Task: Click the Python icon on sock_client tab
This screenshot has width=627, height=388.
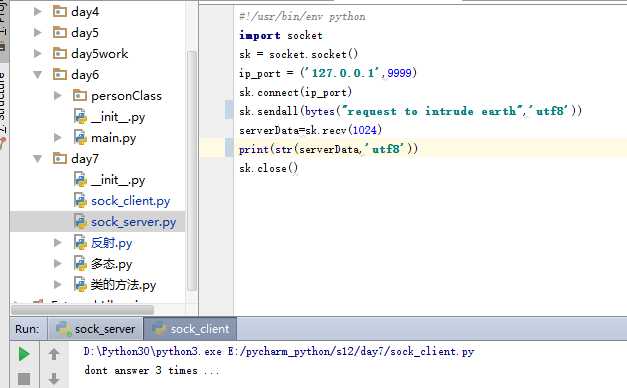Action: point(159,329)
